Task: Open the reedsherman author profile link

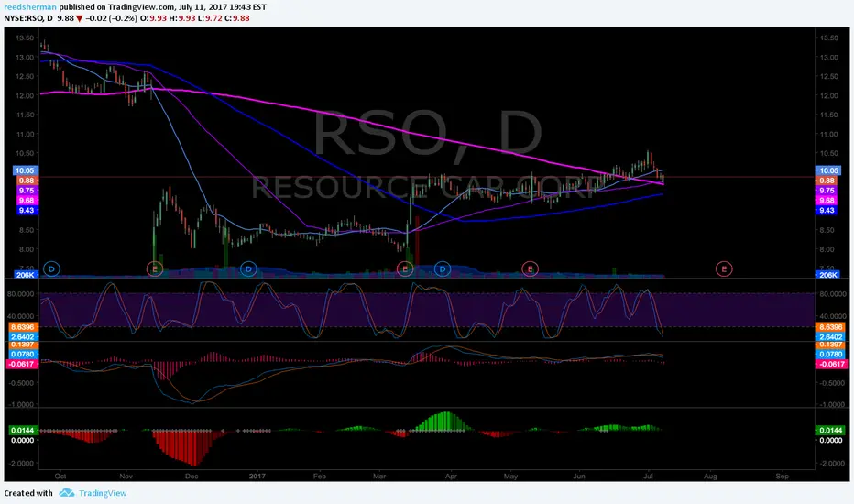Action: (x=30, y=7)
